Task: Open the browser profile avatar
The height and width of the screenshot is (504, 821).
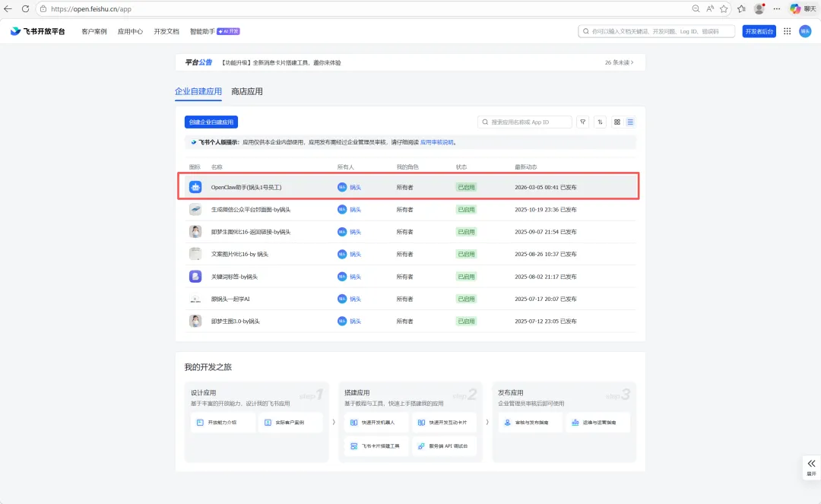Action: (759, 9)
